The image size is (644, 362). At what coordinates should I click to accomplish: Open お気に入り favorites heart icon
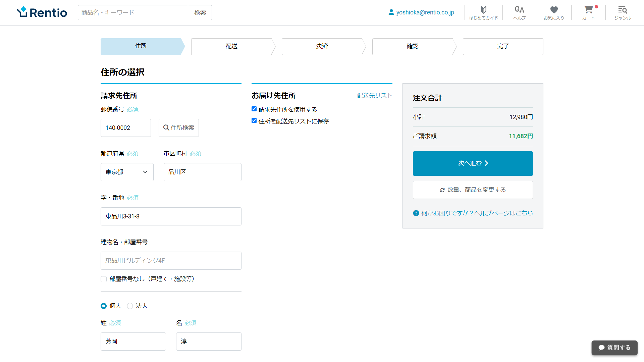click(x=554, y=13)
